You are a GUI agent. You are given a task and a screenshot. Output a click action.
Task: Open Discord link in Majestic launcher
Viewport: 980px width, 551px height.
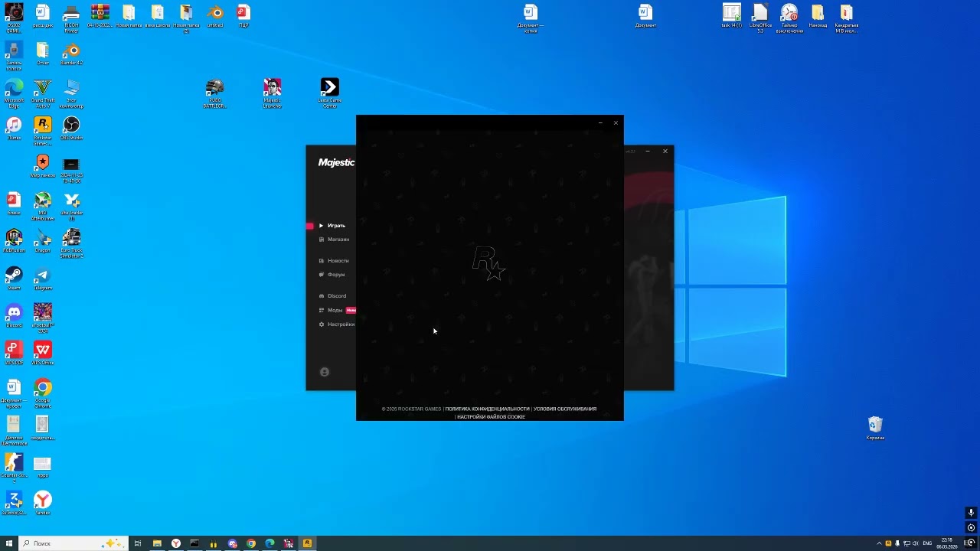coord(332,296)
